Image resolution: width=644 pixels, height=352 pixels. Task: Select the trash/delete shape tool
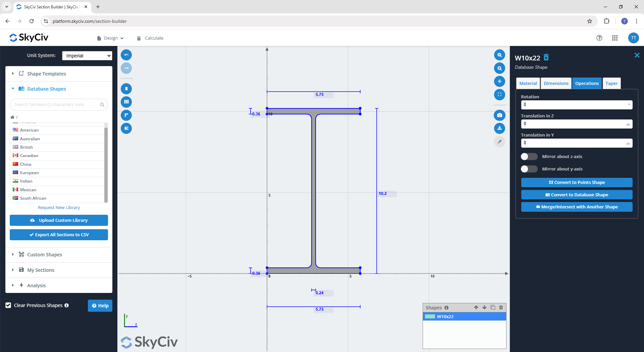[126, 89]
